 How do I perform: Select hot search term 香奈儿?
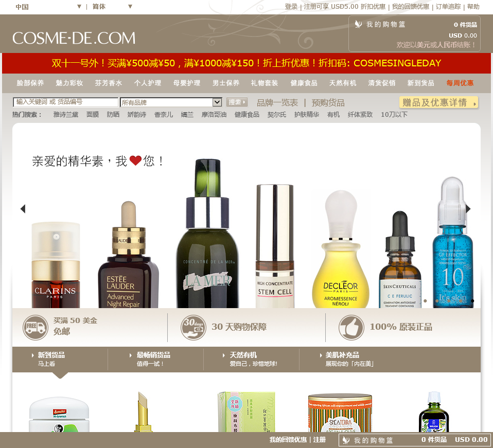164,115
